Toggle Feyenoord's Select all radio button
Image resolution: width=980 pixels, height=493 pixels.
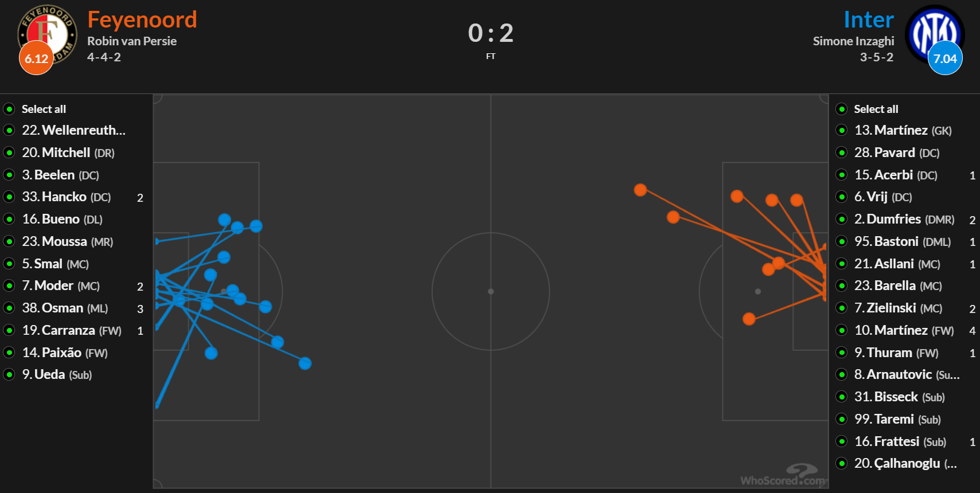(9, 109)
